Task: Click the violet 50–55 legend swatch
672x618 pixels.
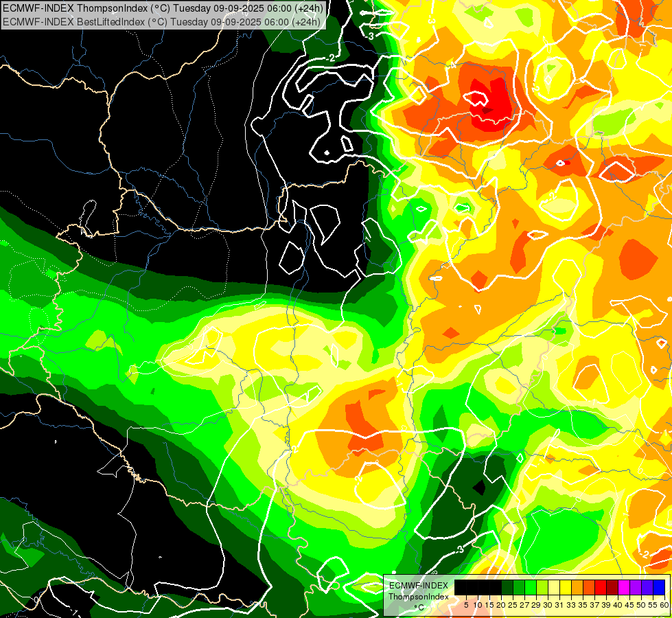Action: point(647,587)
